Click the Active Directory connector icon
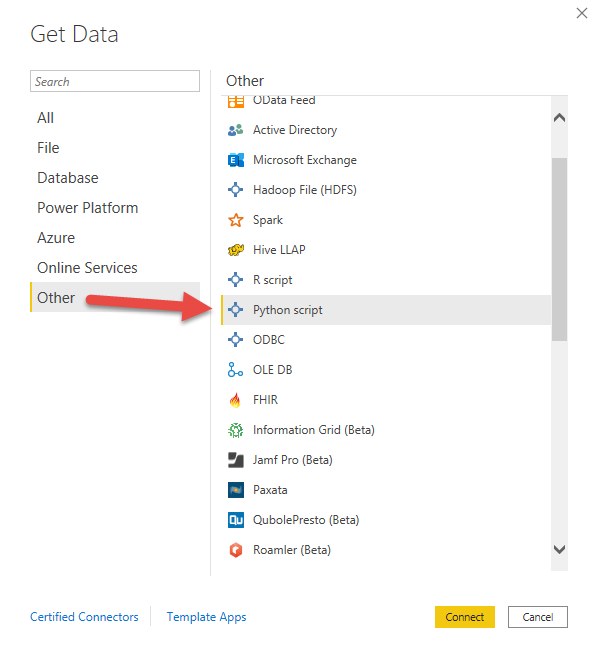 [235, 130]
